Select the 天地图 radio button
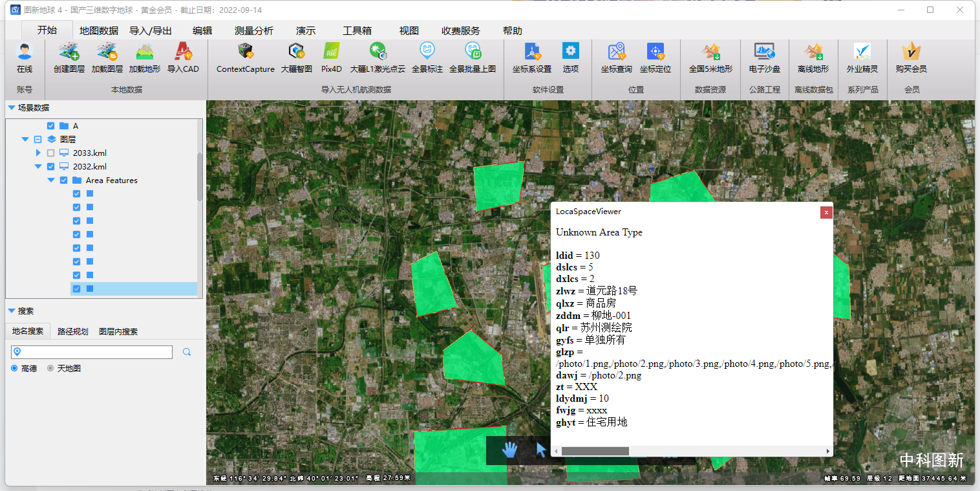Viewport: 980px width, 491px height. 49,368
